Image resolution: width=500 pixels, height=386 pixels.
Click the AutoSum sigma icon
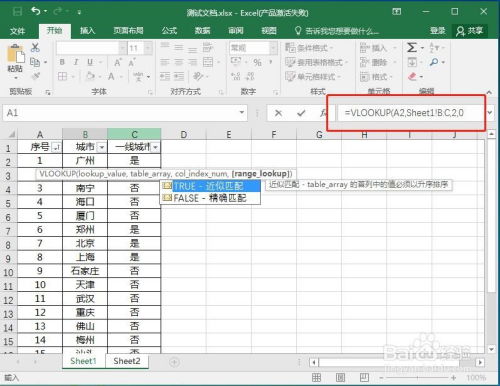(412, 47)
